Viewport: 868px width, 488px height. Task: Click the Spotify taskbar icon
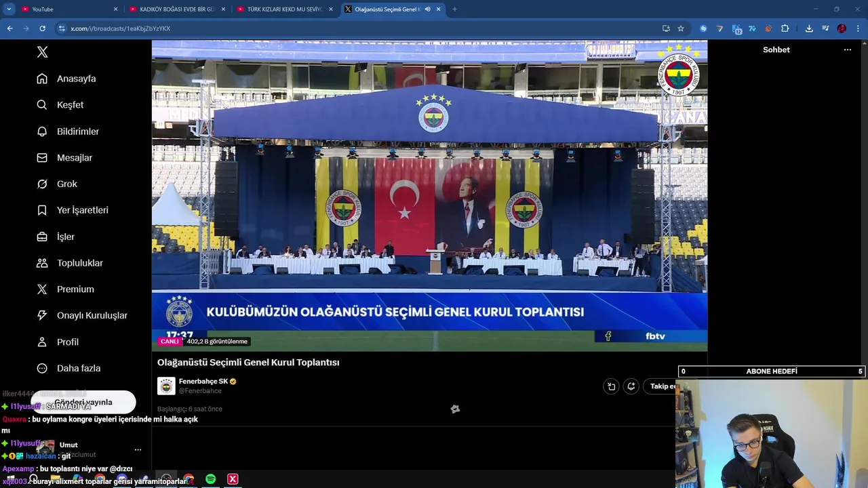coord(210,479)
